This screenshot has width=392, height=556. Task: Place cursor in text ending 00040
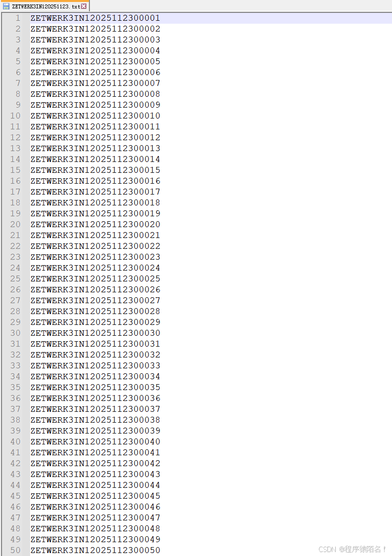coord(95,441)
